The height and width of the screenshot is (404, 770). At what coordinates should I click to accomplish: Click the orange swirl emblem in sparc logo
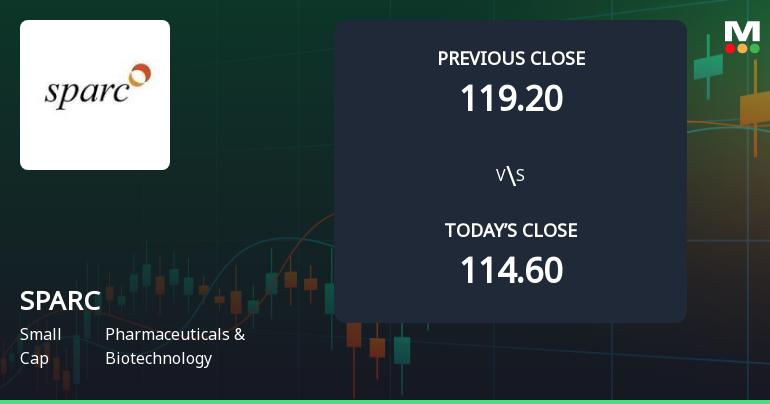click(140, 73)
